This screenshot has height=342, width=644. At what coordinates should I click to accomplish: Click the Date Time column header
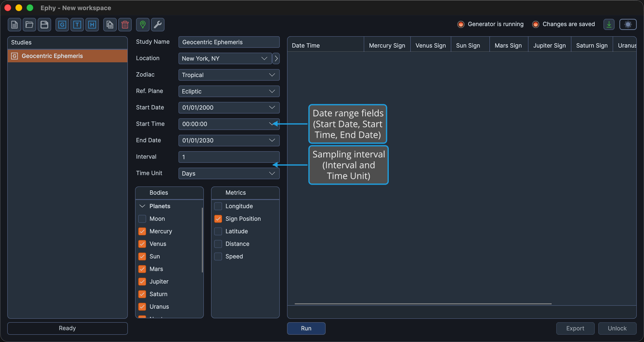click(x=326, y=45)
